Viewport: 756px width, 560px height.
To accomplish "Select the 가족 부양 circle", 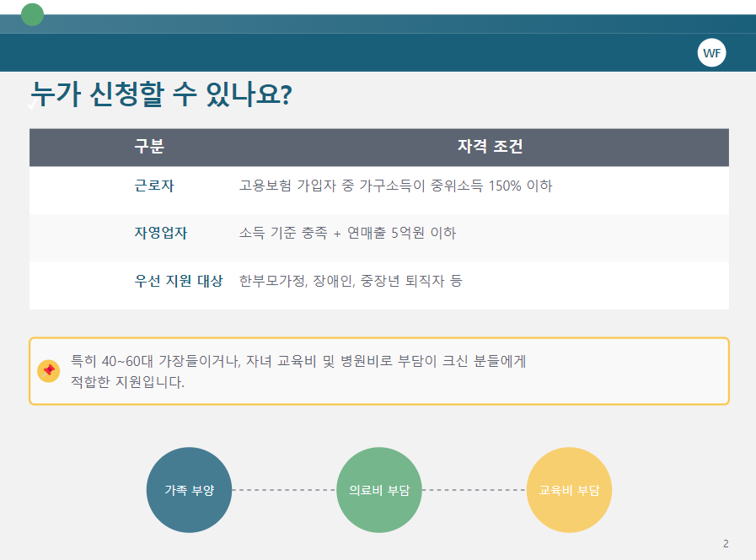I will [189, 490].
